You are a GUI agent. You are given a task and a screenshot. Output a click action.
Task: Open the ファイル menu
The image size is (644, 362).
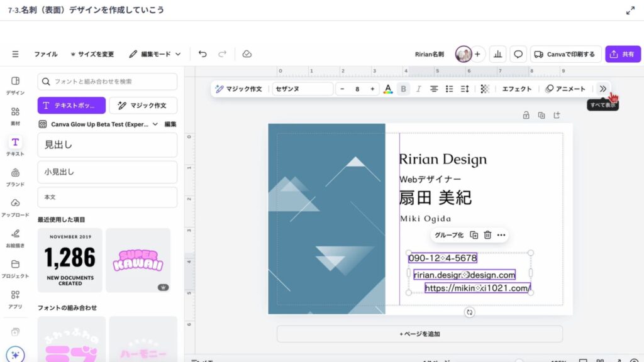(x=45, y=54)
